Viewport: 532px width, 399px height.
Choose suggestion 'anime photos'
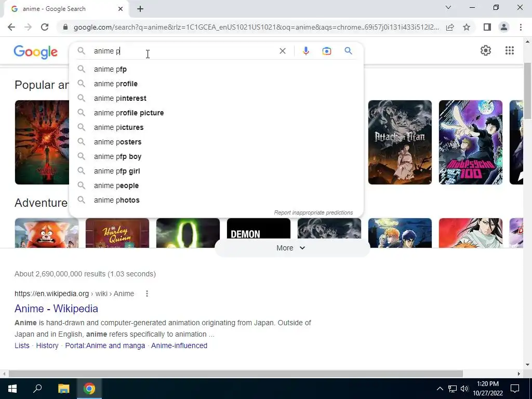pos(217,200)
